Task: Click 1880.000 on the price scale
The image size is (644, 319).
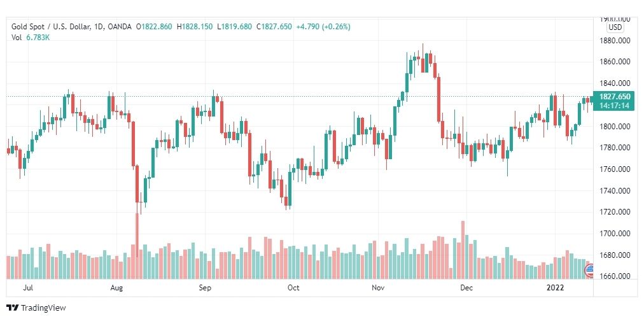Action: (615, 41)
